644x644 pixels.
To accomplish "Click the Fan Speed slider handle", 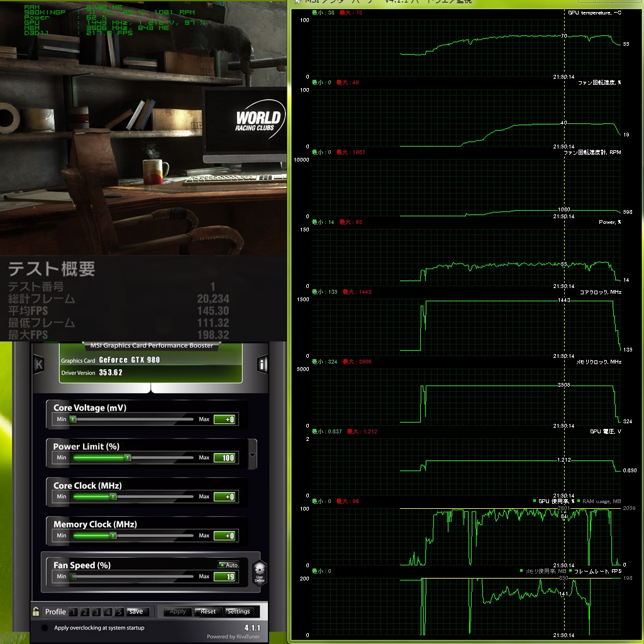I will click(74, 577).
